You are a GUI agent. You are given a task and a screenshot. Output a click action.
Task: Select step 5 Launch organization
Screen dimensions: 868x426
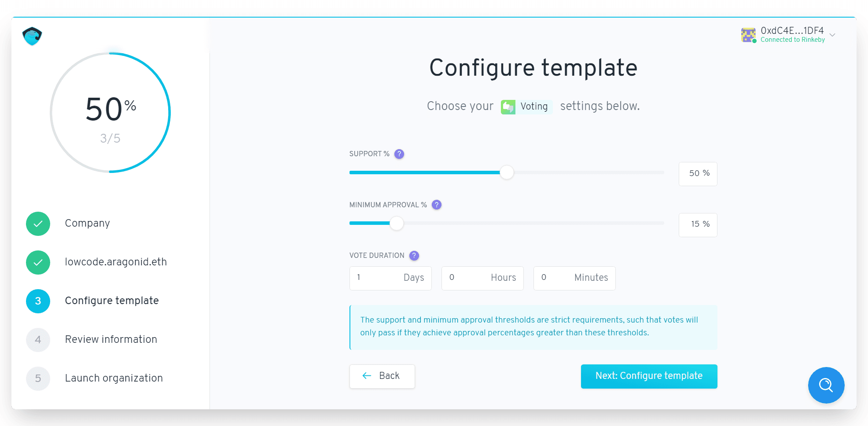(114, 378)
